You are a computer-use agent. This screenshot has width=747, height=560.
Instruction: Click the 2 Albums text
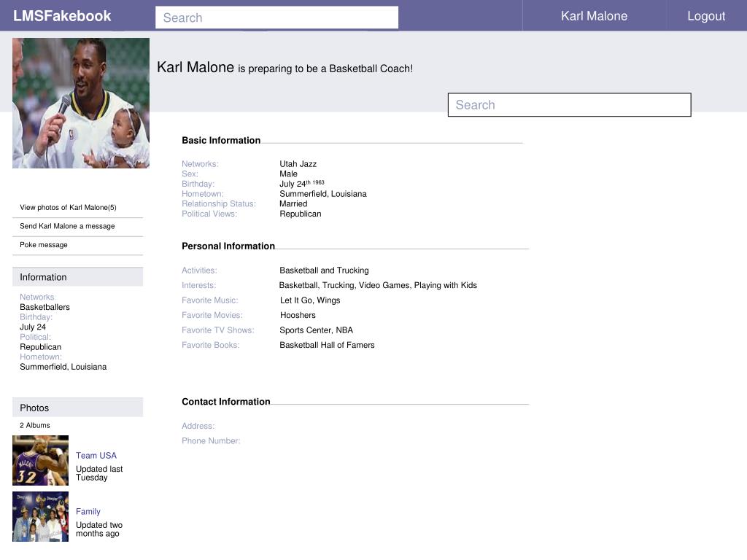tap(35, 425)
